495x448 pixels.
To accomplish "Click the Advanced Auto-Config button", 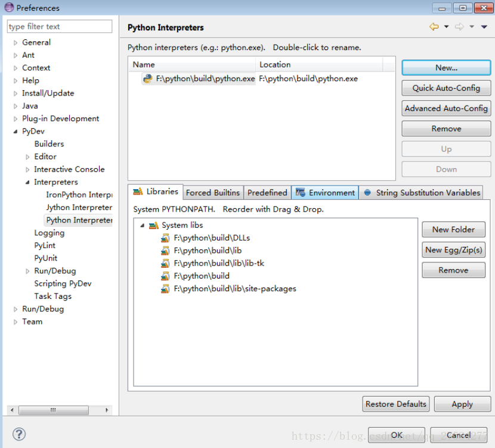I will coord(446,108).
